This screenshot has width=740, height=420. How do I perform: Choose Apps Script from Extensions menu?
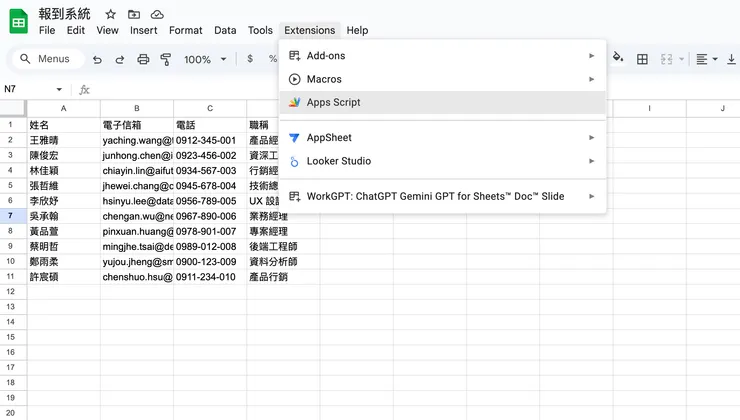pyautogui.click(x=443, y=102)
